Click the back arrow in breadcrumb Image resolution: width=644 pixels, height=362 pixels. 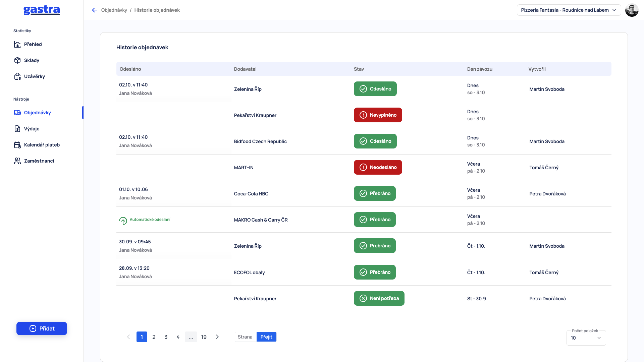click(95, 10)
